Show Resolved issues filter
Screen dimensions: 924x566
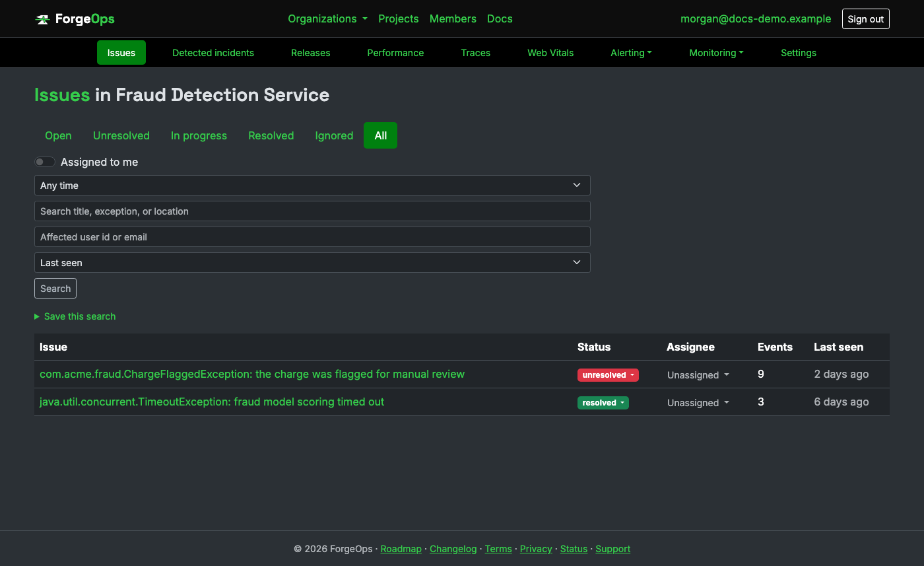click(x=271, y=135)
